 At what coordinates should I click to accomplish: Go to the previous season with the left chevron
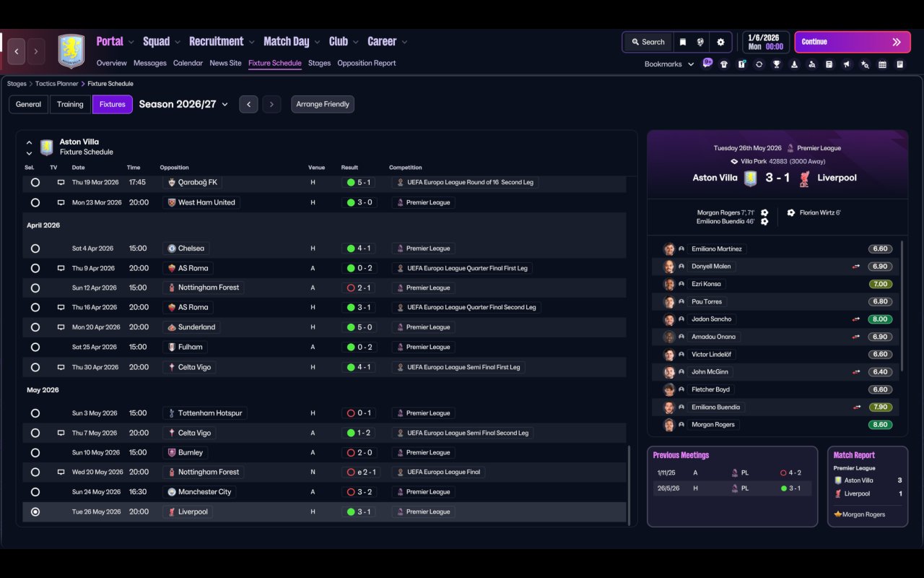[x=248, y=104]
